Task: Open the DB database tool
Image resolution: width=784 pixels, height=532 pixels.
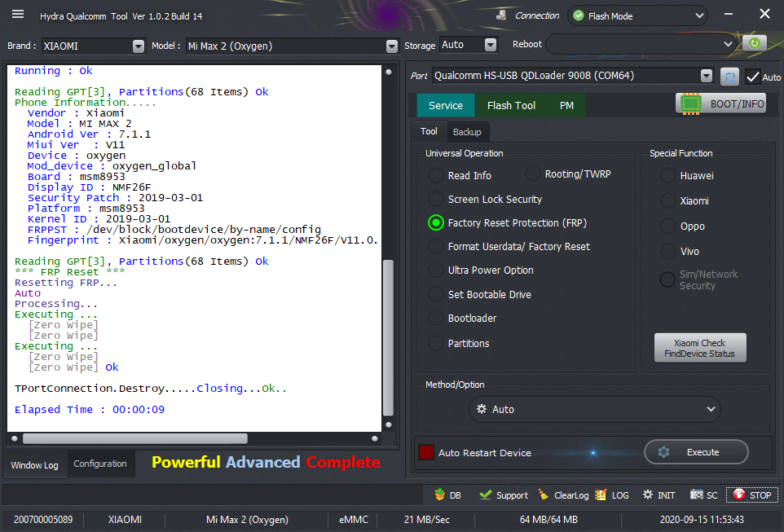Action: [x=447, y=495]
